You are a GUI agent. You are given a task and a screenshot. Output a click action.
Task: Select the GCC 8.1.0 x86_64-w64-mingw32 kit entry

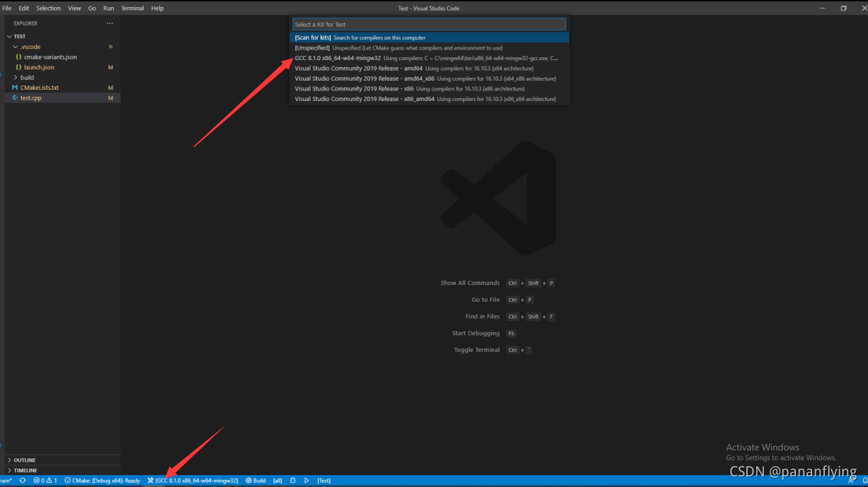tap(429, 58)
